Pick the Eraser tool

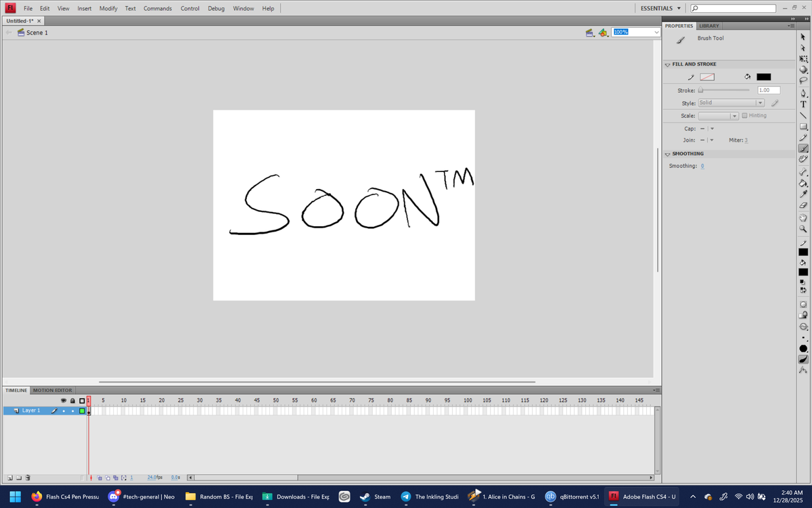coord(803,205)
